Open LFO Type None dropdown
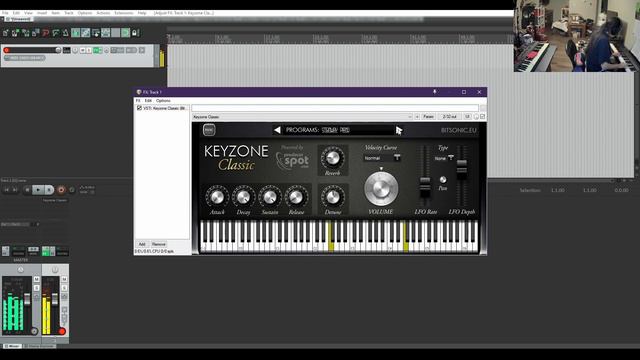This screenshot has height=360, width=640. [x=444, y=158]
